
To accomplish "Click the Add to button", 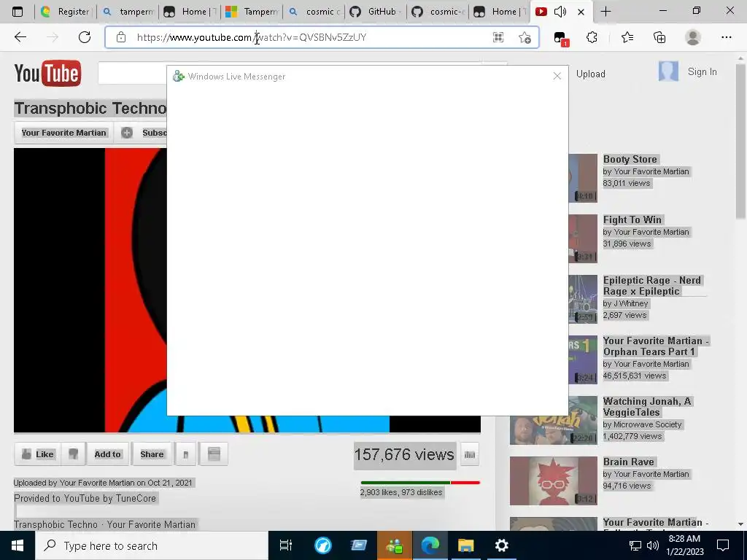I will point(108,454).
